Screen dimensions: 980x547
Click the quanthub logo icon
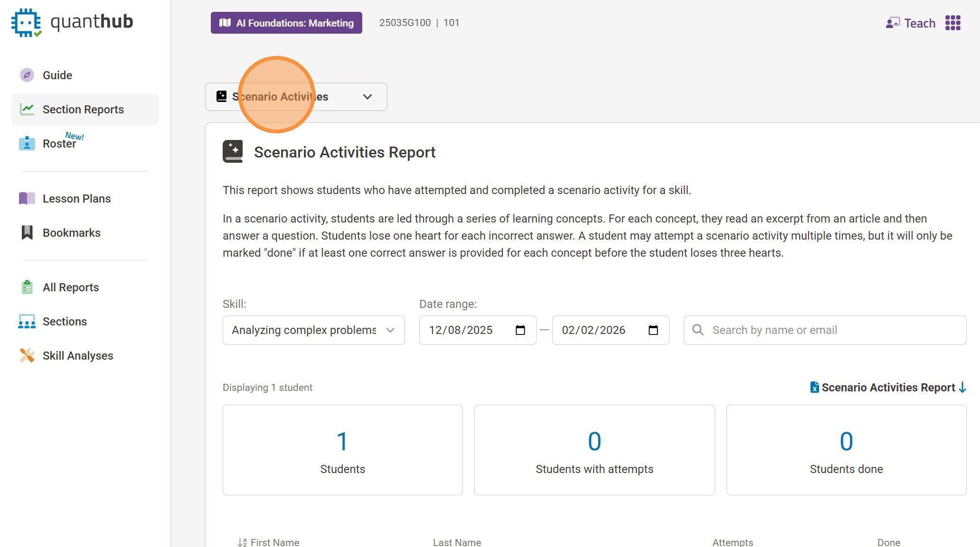pos(26,22)
